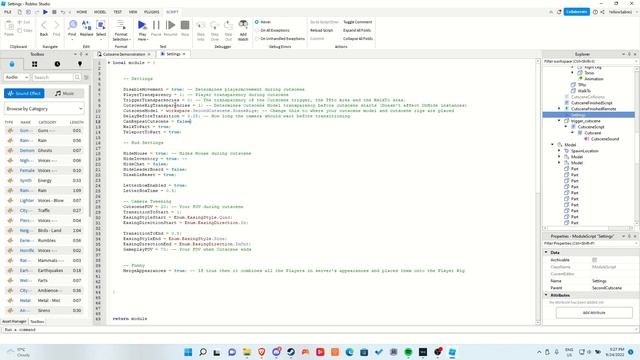Image resolution: width=640 pixels, height=360 pixels.
Task: Click the Run a command bar
Action: click(320, 329)
